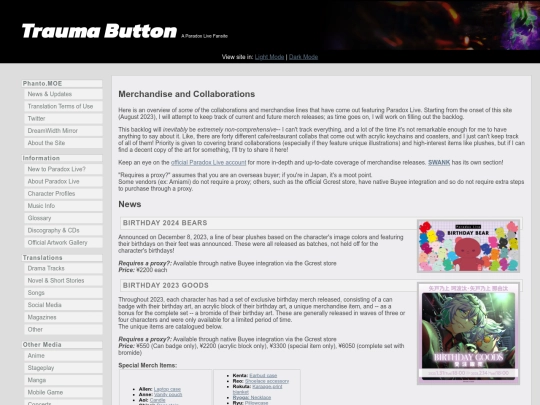Open Stageplay page
This screenshot has height=405, width=540.
[63, 368]
